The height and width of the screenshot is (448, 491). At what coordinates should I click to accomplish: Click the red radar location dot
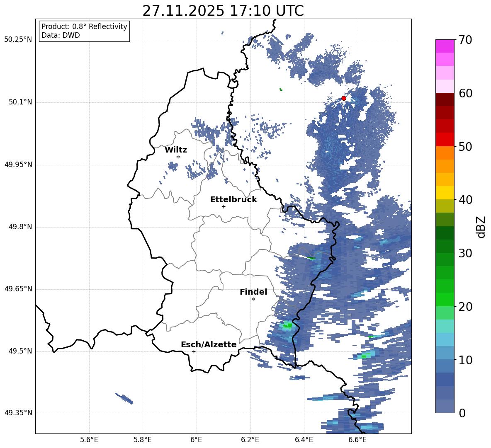pyautogui.click(x=344, y=98)
